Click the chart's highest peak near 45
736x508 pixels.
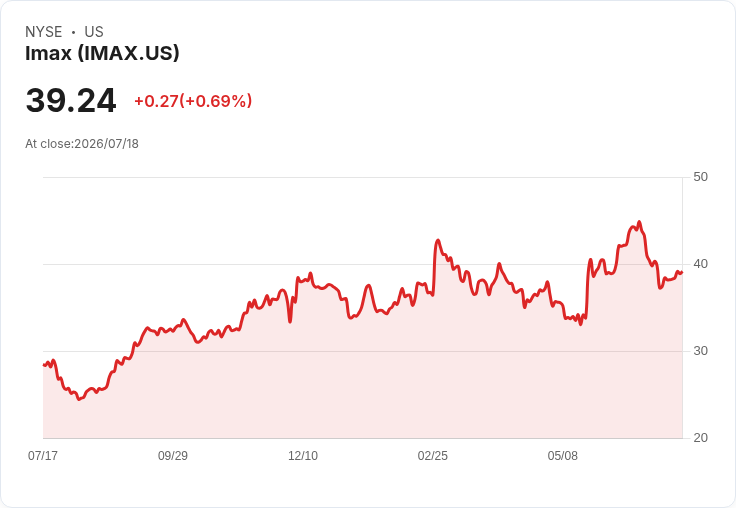(x=639, y=222)
